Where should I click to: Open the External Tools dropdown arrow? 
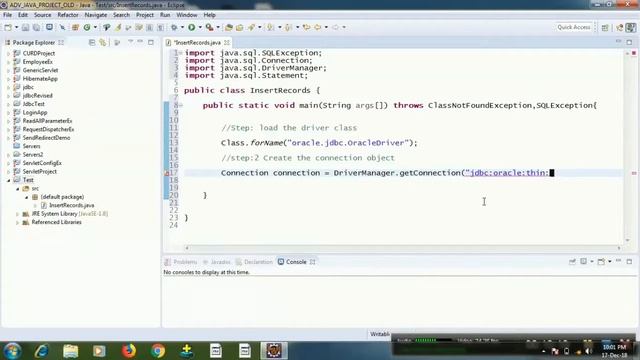[218, 27]
